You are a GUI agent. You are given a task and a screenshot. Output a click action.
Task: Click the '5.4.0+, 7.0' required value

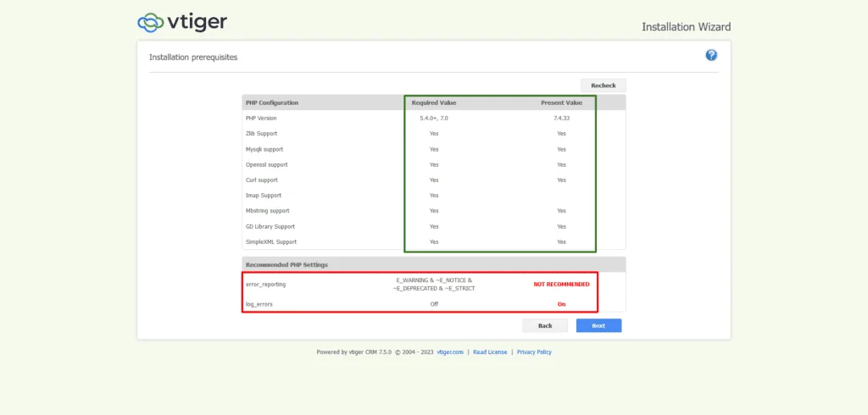434,118
